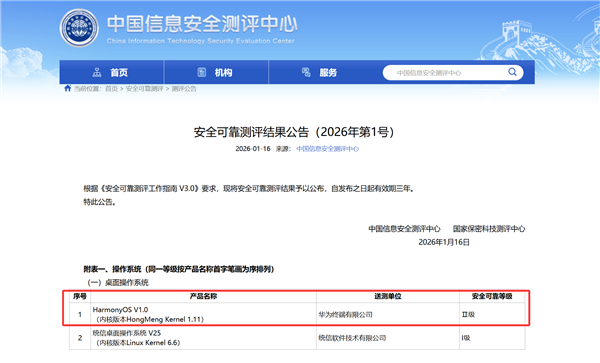Click the sitemap icon beside 首页
600x363 pixels.
click(x=97, y=72)
